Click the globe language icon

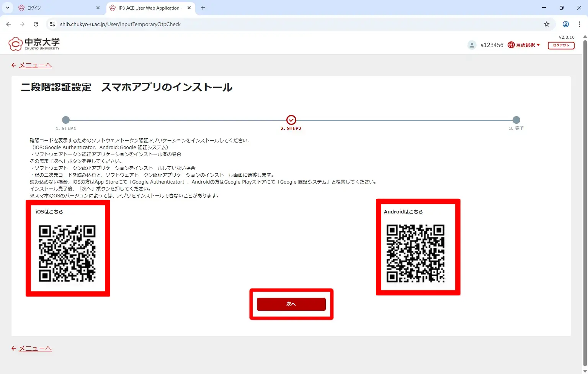511,45
